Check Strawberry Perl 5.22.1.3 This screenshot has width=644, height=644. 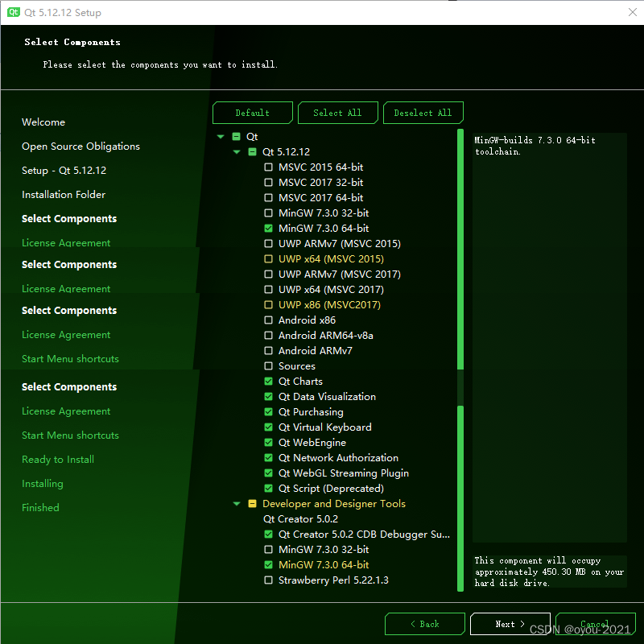pyautogui.click(x=269, y=580)
